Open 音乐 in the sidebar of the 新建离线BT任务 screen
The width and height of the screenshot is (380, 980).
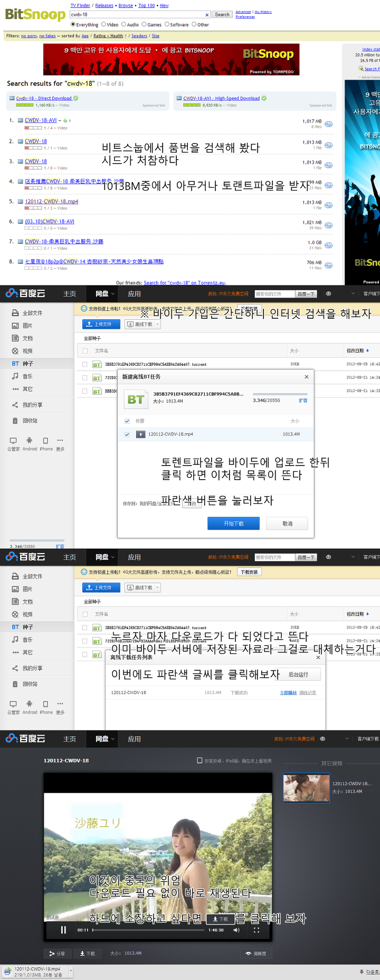click(27, 376)
